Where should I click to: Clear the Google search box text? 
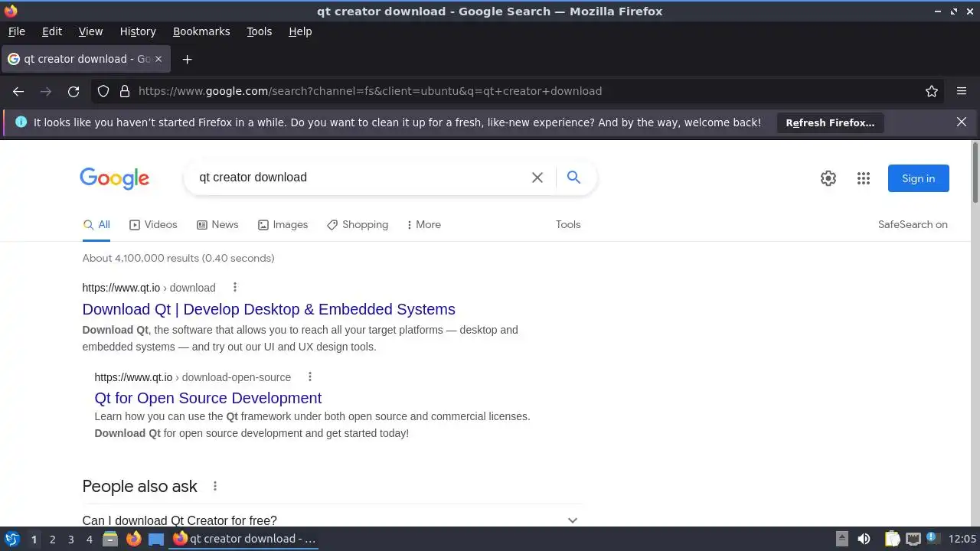pos(537,178)
